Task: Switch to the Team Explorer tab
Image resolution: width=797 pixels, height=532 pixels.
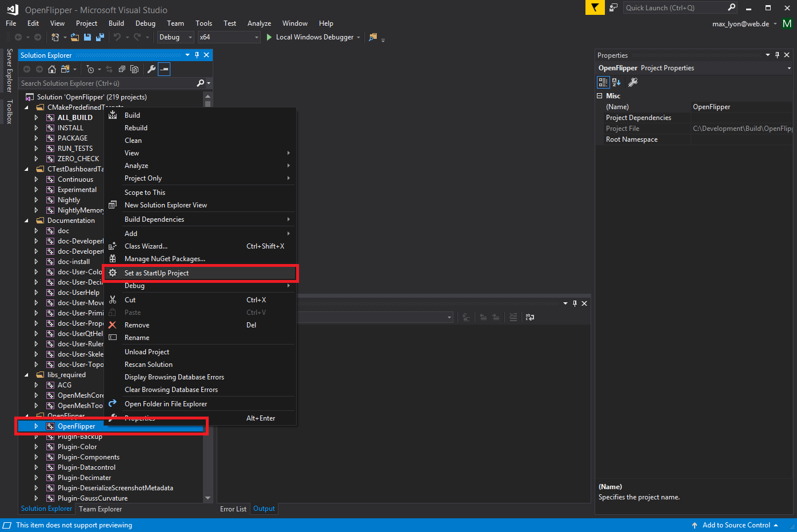Action: pyautogui.click(x=100, y=509)
